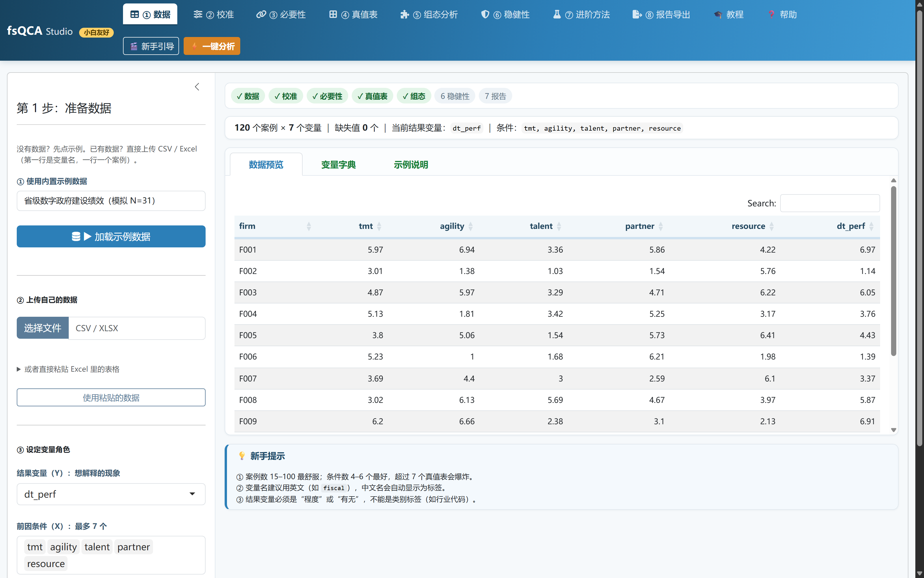Viewport: 924px width, 578px height.
Task: Open the ③ 必要性 tab
Action: (x=281, y=14)
